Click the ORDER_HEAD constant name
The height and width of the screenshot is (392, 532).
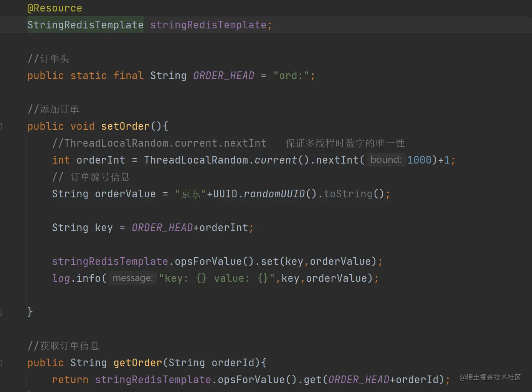(223, 75)
